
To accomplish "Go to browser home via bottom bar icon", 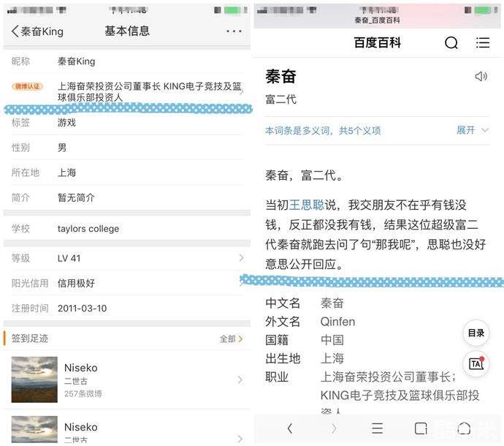I will (x=464, y=428).
